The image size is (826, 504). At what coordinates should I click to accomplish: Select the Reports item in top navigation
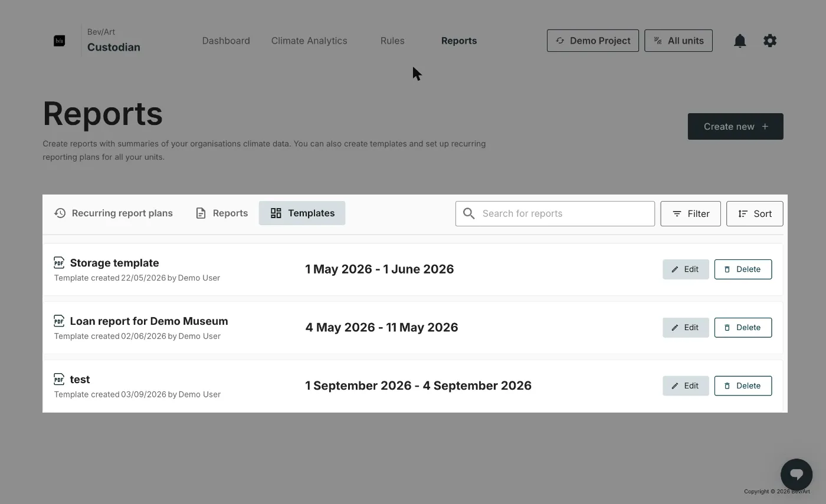[459, 41]
